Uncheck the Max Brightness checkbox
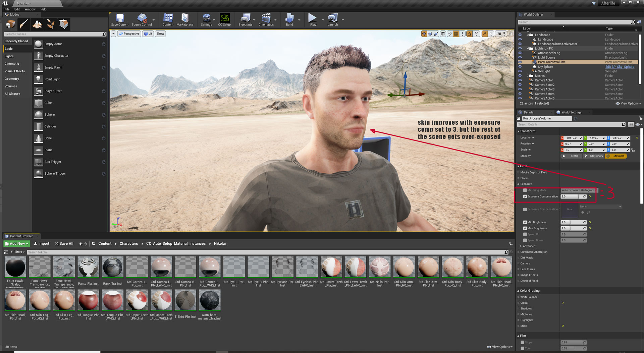 pos(525,228)
